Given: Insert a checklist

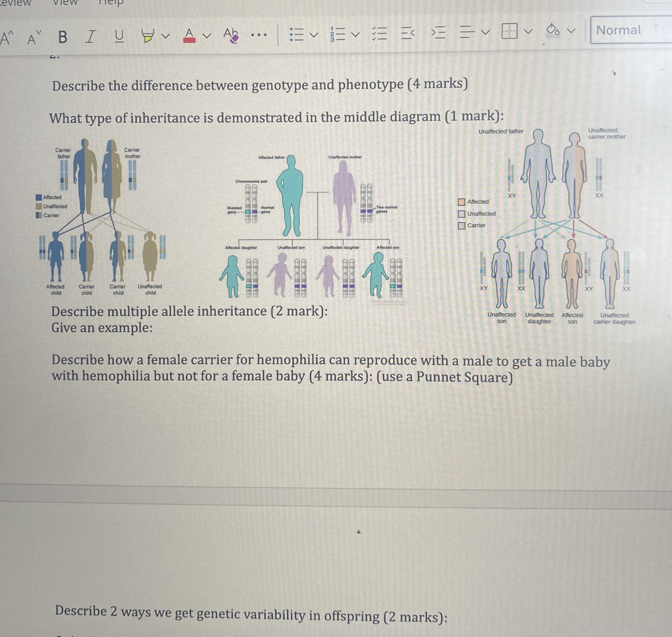Looking at the screenshot, I should (379, 33).
